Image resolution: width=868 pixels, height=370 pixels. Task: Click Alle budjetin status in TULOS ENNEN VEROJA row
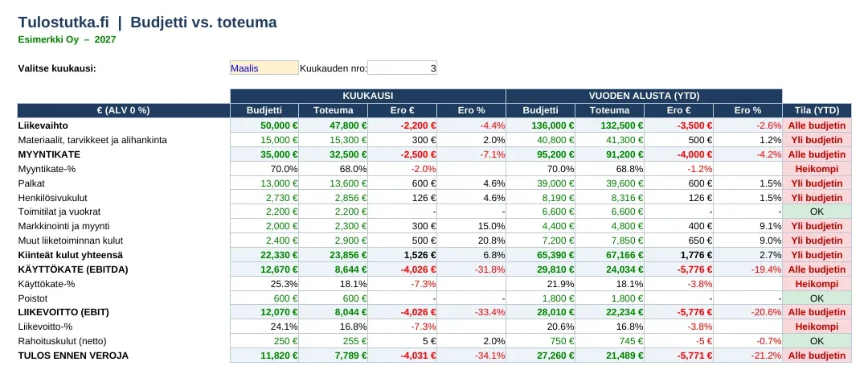[x=817, y=356]
